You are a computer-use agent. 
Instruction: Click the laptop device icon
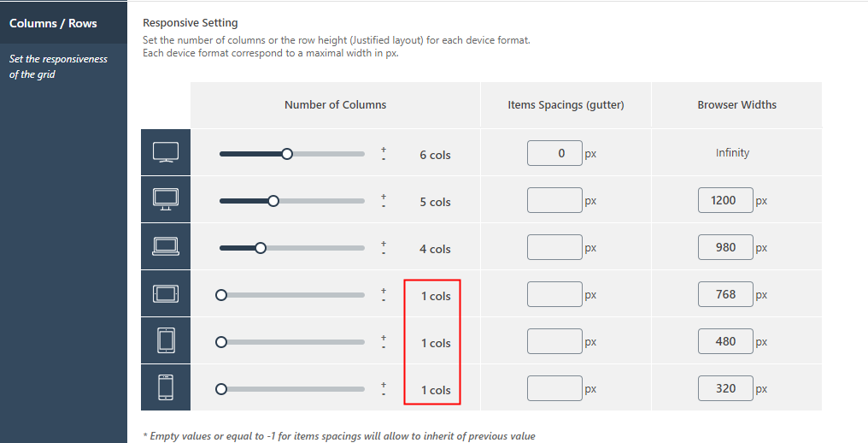[x=166, y=246]
